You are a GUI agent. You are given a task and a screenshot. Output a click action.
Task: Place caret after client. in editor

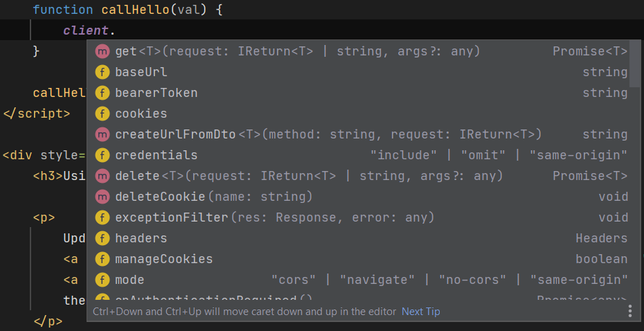(x=117, y=30)
